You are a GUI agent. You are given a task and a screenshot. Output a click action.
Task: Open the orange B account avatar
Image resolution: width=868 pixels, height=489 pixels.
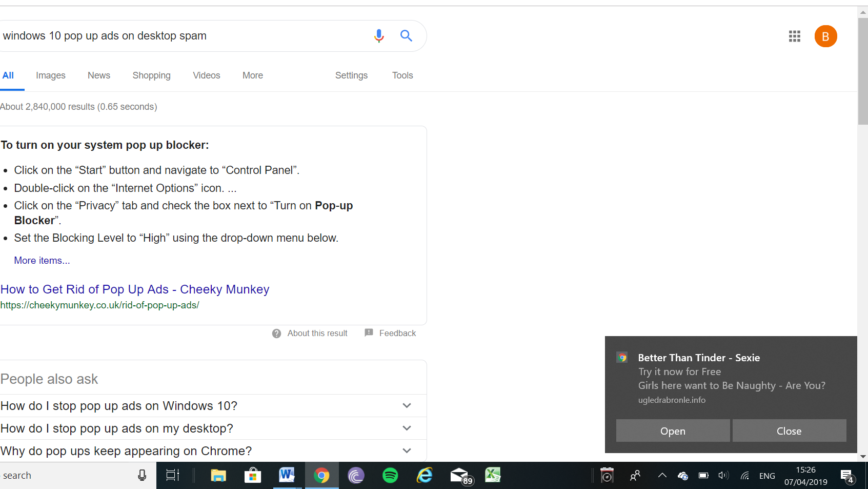[825, 36]
